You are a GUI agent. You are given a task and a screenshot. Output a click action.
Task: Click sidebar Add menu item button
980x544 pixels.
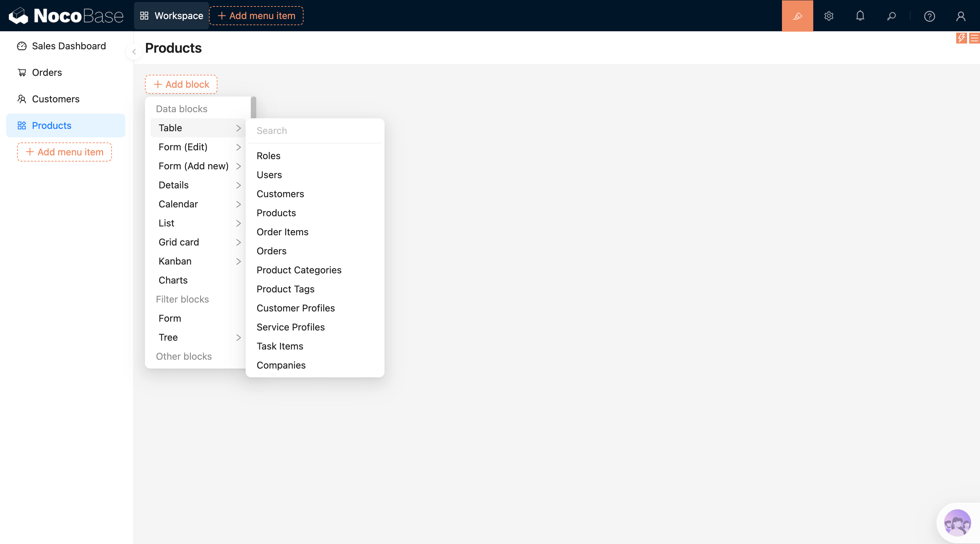(x=64, y=152)
